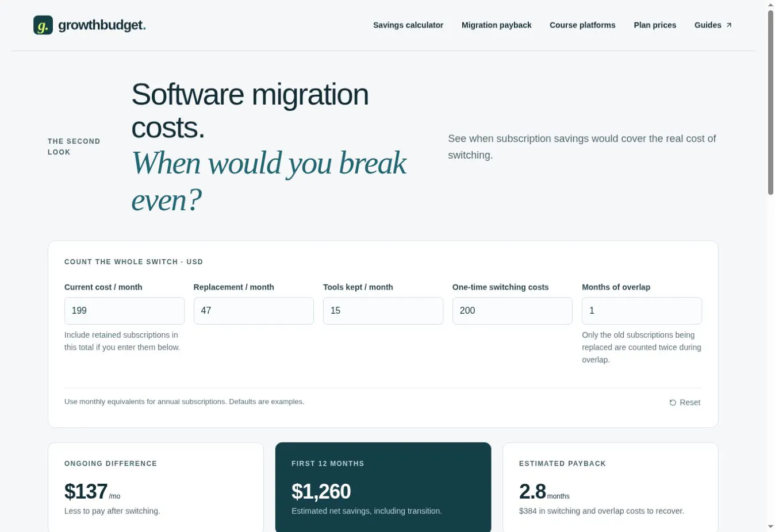The width and height of the screenshot is (775, 532).
Task: Select the One-time switching costs field
Action: [x=512, y=311]
